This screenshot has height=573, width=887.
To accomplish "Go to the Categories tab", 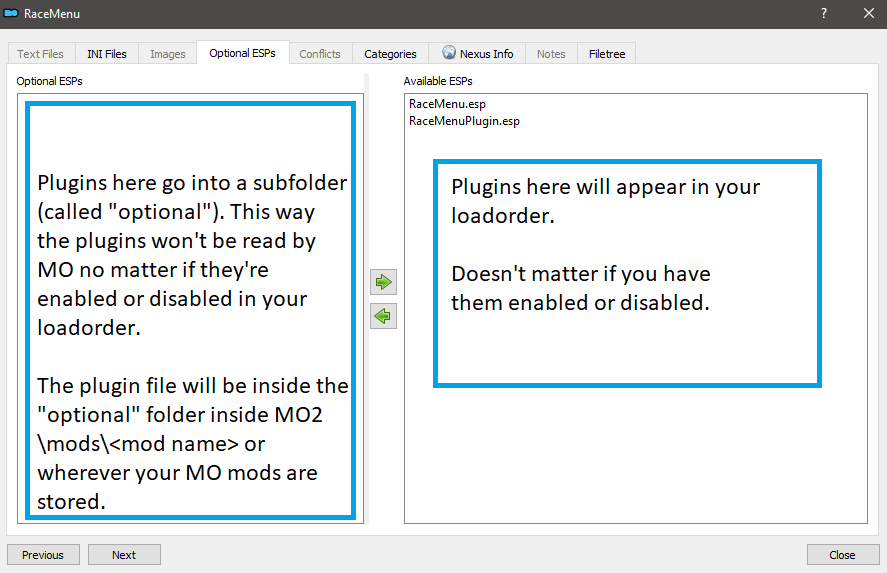I will (x=390, y=54).
